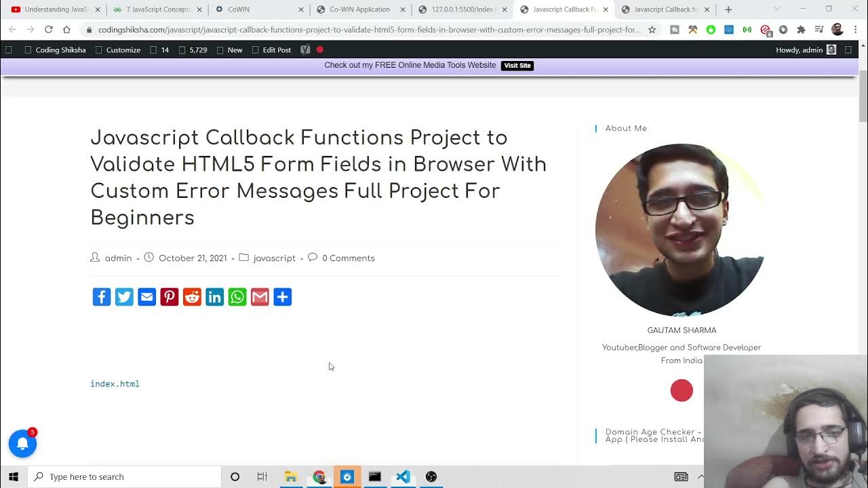Expand the blue plus share options
This screenshot has width=868, height=488.
283,297
